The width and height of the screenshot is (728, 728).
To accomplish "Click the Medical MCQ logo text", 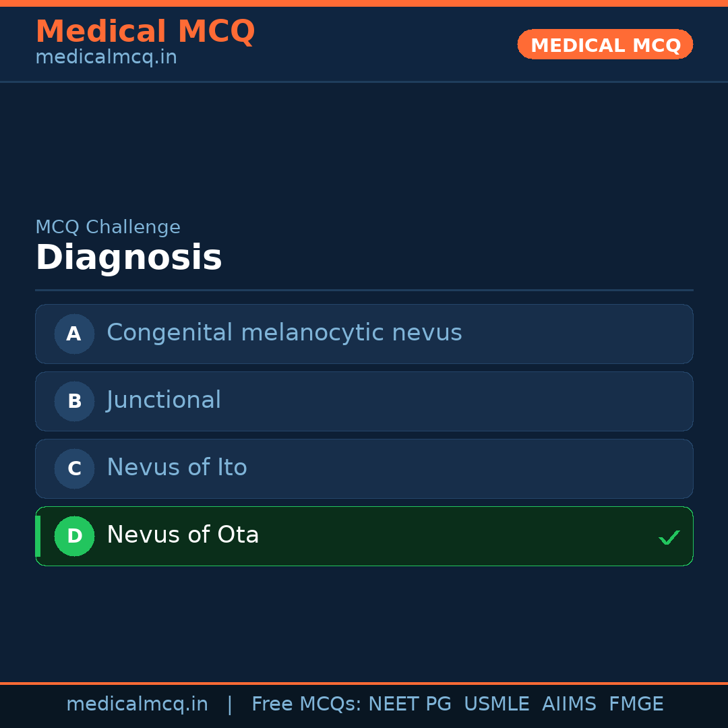I will tap(145, 31).
